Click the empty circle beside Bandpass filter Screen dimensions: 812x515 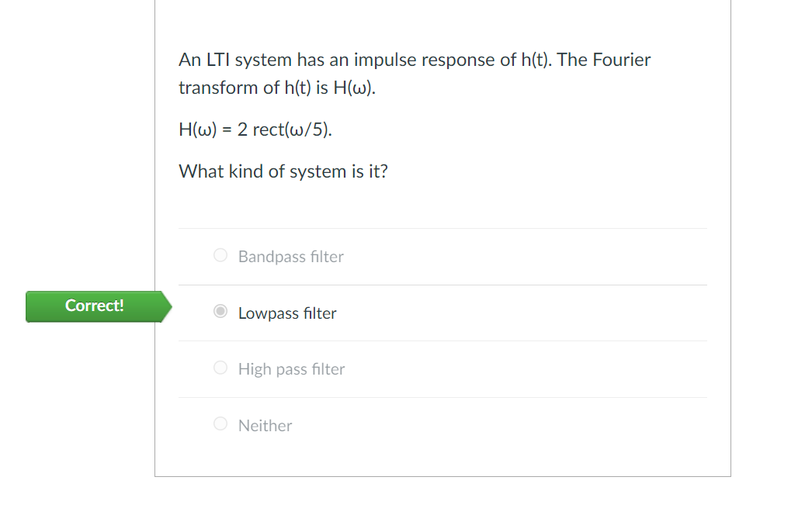click(x=220, y=254)
